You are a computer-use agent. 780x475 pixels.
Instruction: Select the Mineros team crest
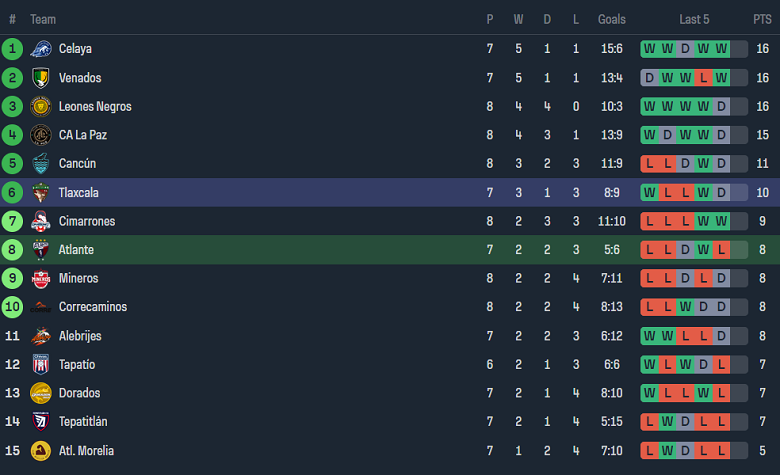point(41,279)
